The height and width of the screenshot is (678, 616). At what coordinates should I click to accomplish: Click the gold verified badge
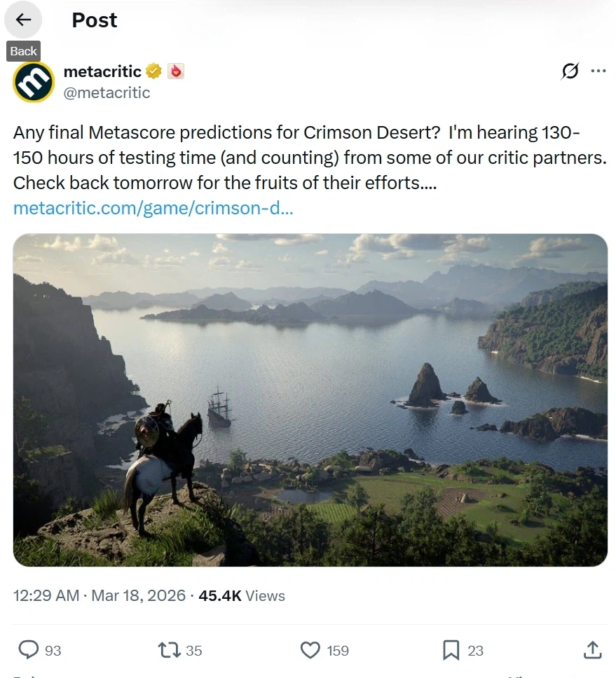click(154, 71)
